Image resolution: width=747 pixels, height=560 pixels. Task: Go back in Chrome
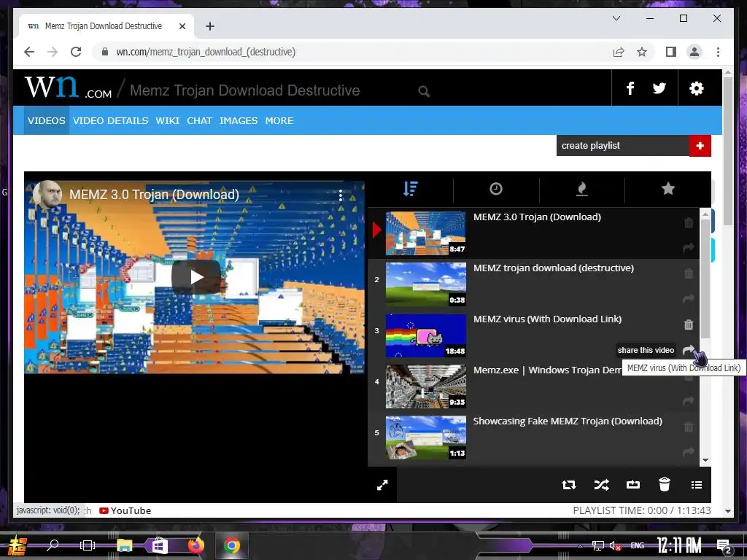click(x=29, y=52)
